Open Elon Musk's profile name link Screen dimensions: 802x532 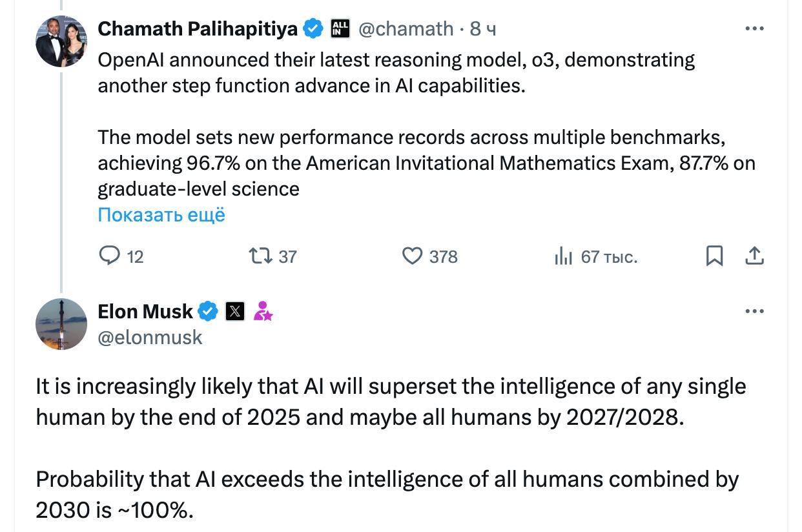tap(145, 312)
